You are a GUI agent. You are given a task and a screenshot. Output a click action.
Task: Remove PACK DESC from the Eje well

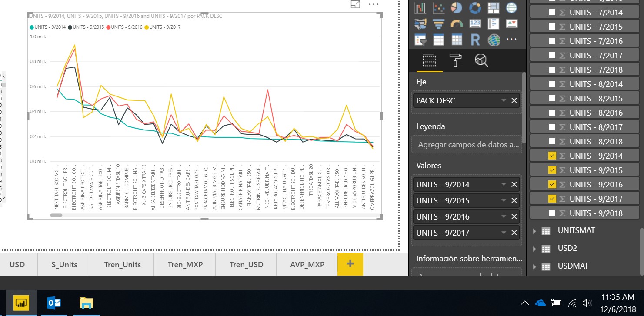tap(514, 100)
